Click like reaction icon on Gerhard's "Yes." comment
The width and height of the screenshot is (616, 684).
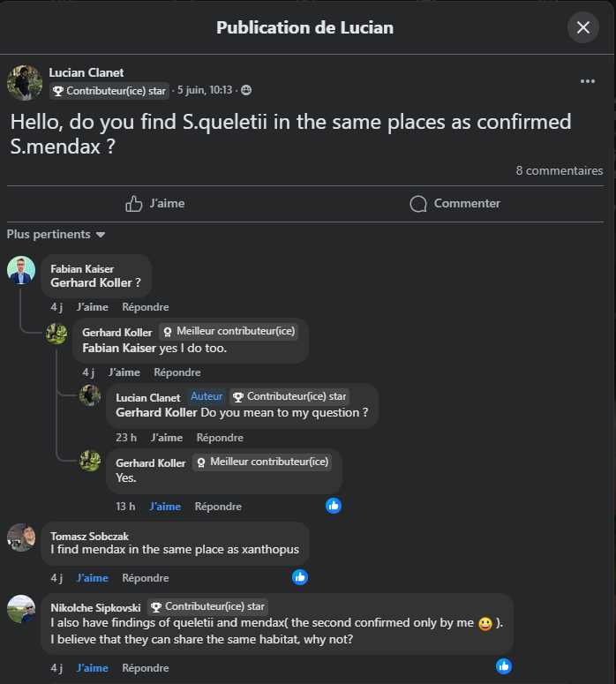[x=334, y=506]
